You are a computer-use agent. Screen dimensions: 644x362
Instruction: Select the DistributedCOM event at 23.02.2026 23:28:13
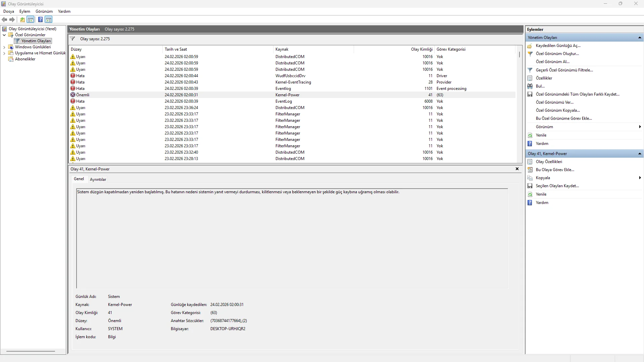pos(292,159)
